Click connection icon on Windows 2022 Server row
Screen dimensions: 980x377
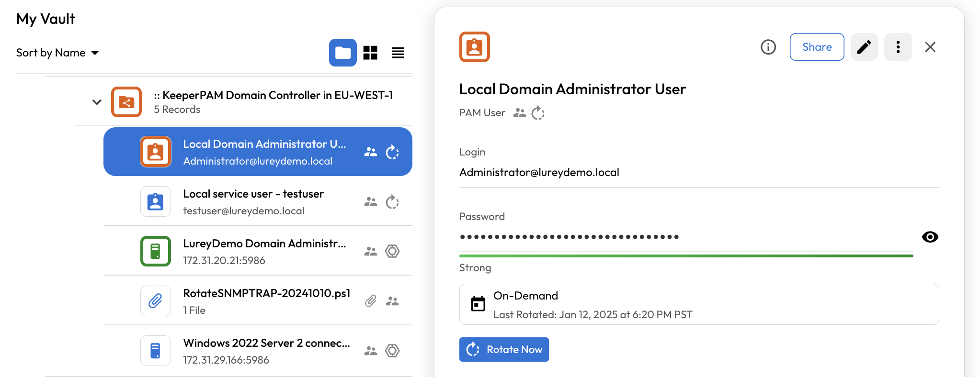pos(392,351)
